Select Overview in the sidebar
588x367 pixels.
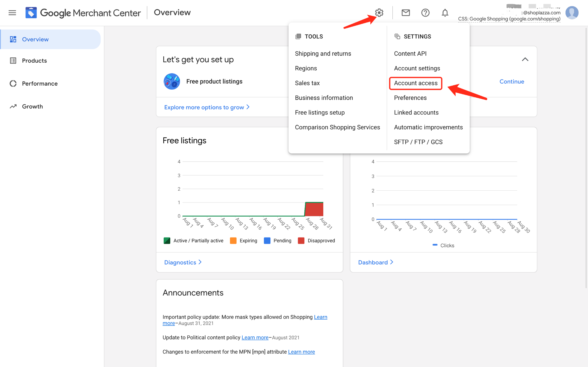pos(51,39)
